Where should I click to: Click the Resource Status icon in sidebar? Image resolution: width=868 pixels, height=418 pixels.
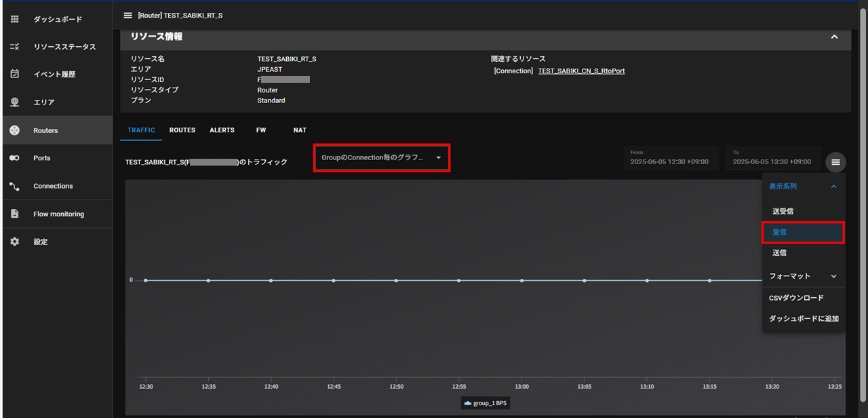[15, 47]
